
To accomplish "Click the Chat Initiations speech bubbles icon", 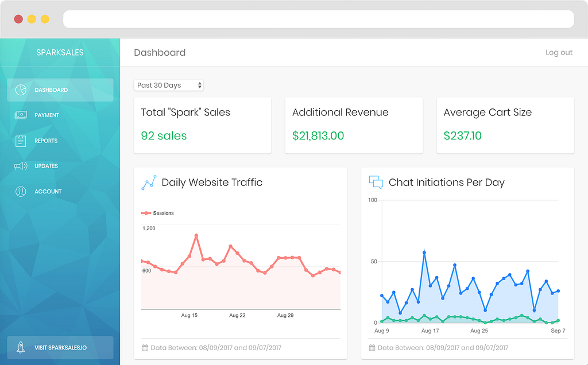I will click(x=376, y=182).
